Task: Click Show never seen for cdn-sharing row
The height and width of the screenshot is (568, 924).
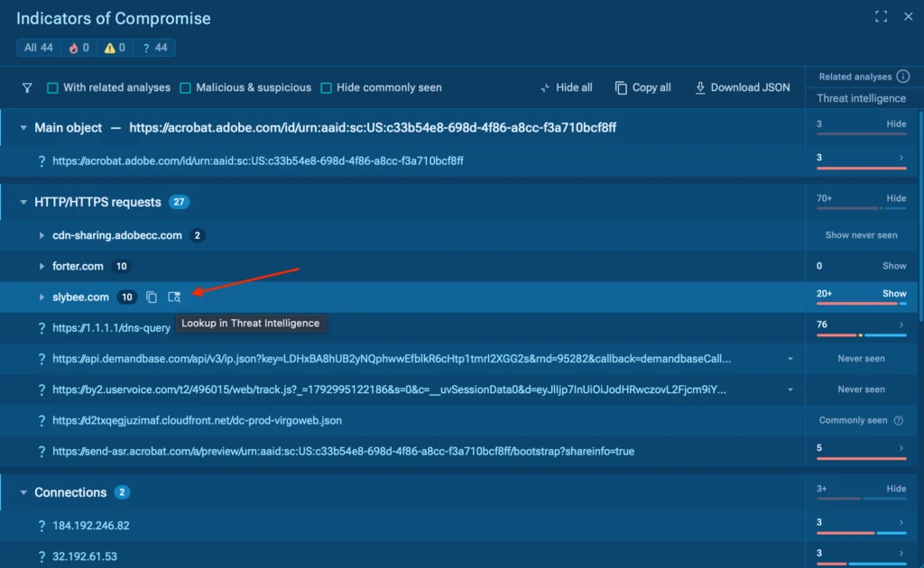Action: (x=861, y=234)
